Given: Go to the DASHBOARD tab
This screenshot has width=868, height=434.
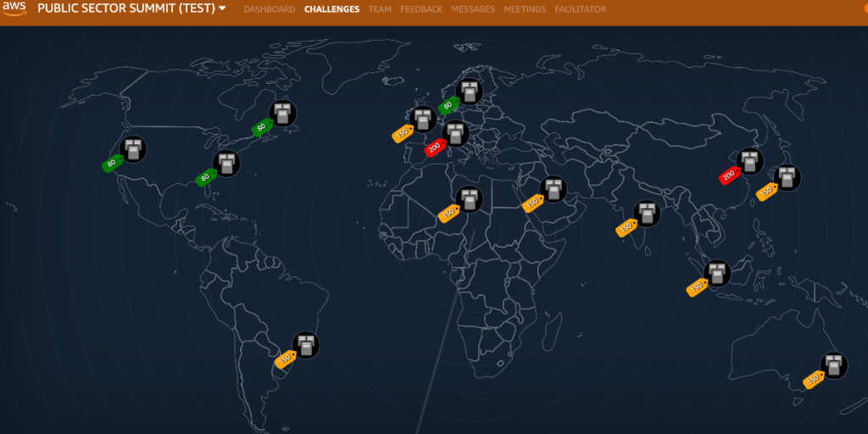Looking at the screenshot, I should point(269,9).
